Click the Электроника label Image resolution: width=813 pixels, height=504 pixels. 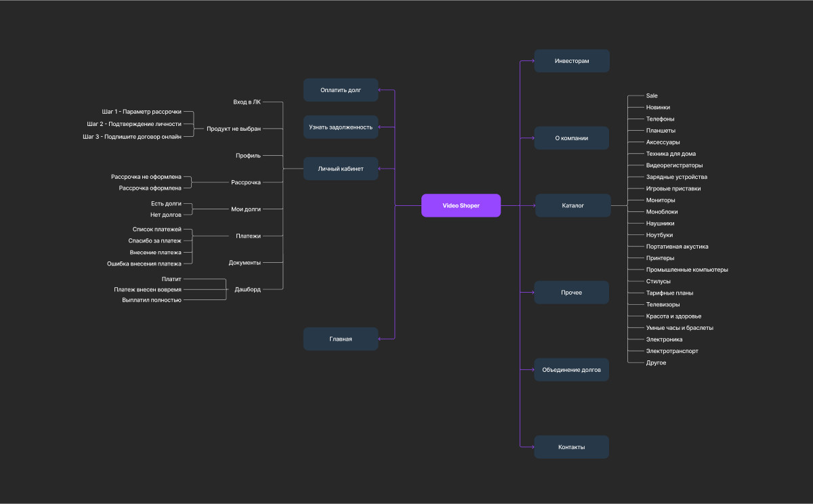point(665,339)
